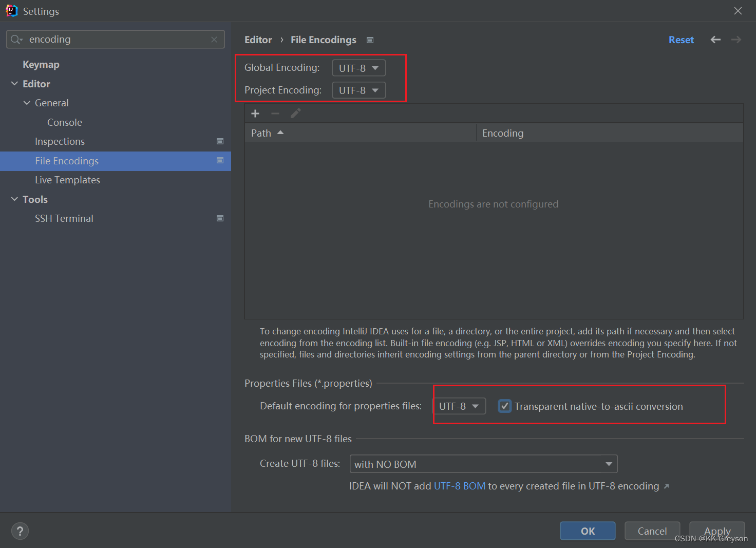This screenshot has height=548, width=756.
Task: Click the OK button
Action: (588, 531)
